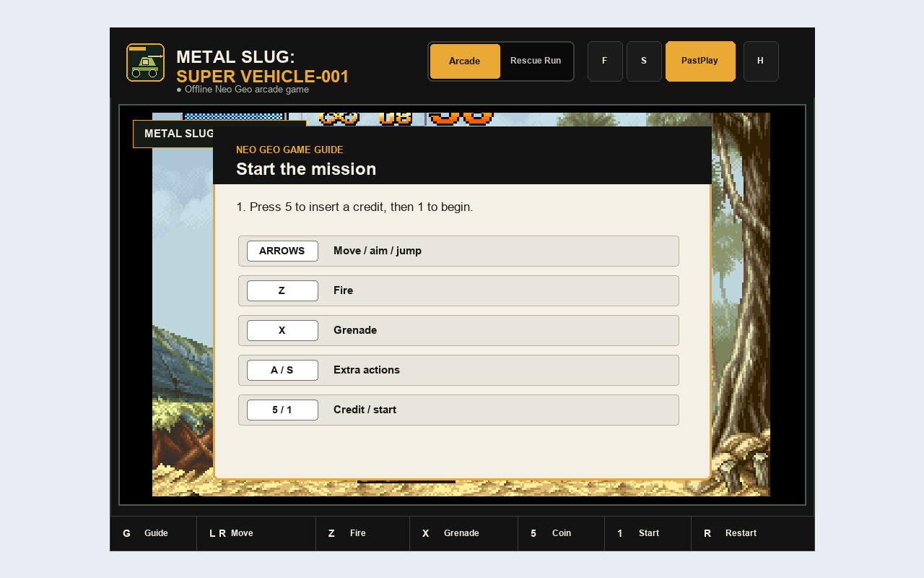This screenshot has width=924, height=578.
Task: Select the 'Move / aim / jump' text
Action: click(x=378, y=251)
